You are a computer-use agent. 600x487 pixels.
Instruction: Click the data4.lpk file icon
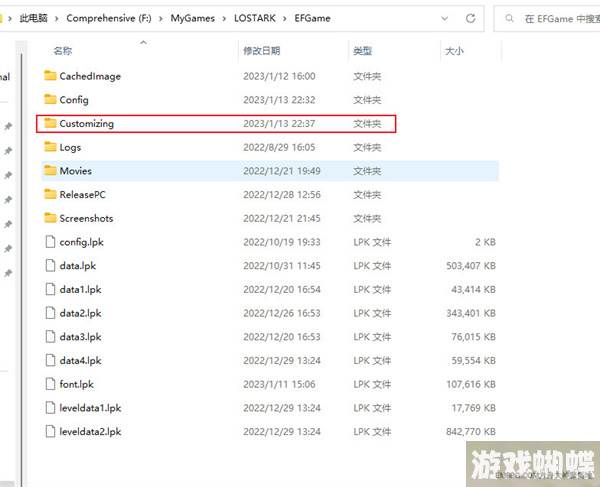click(x=50, y=360)
